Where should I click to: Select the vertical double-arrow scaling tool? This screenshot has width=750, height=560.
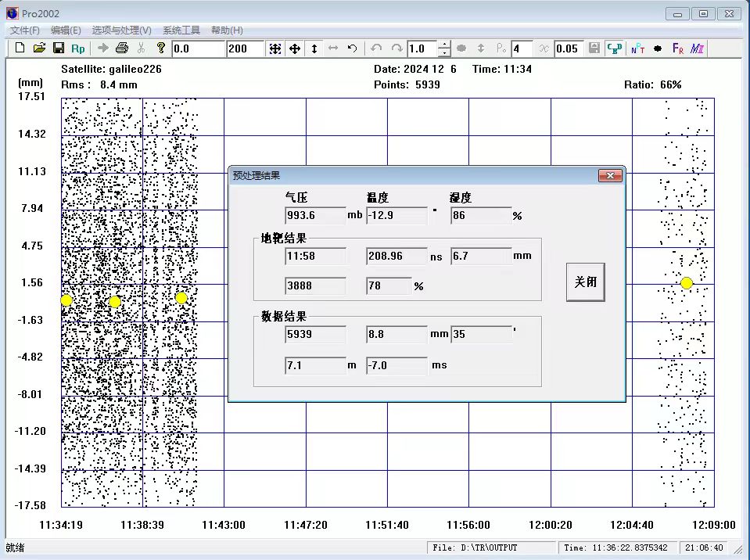pyautogui.click(x=314, y=48)
